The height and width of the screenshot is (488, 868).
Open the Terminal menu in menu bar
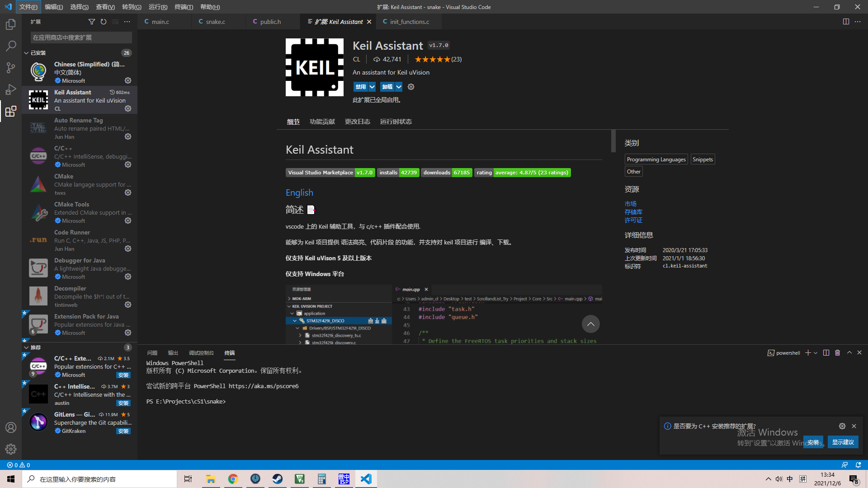click(x=184, y=7)
